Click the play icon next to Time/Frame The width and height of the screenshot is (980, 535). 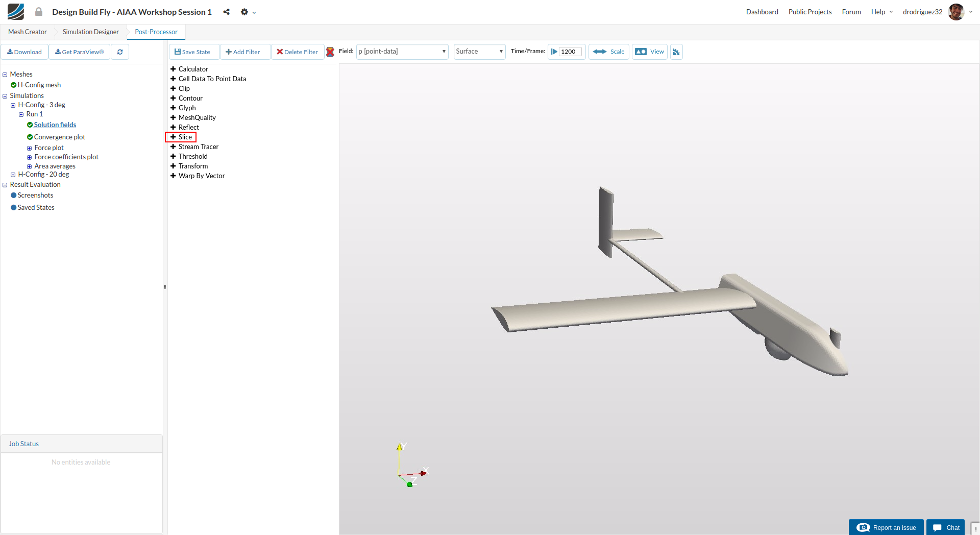pos(554,52)
